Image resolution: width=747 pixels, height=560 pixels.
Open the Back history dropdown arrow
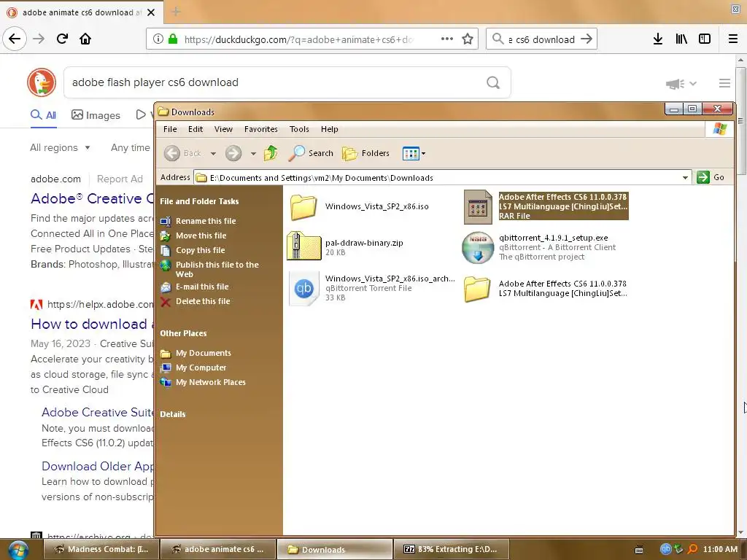pyautogui.click(x=213, y=153)
